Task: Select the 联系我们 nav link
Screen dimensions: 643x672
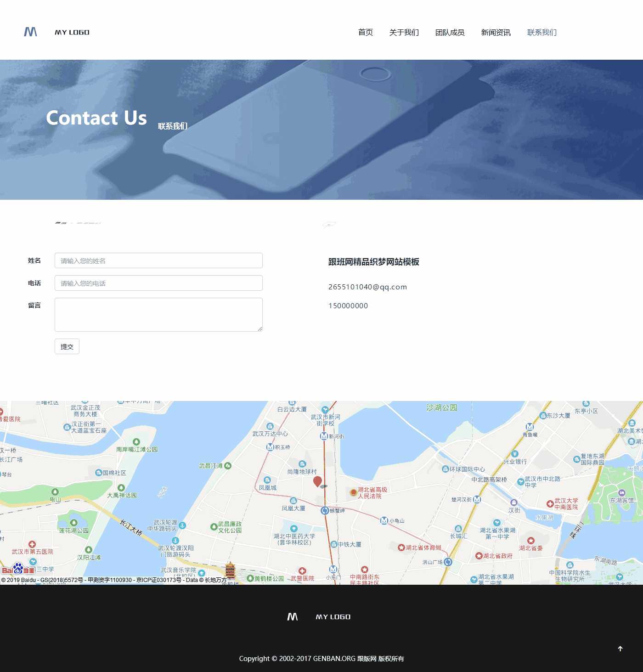Action: point(541,32)
